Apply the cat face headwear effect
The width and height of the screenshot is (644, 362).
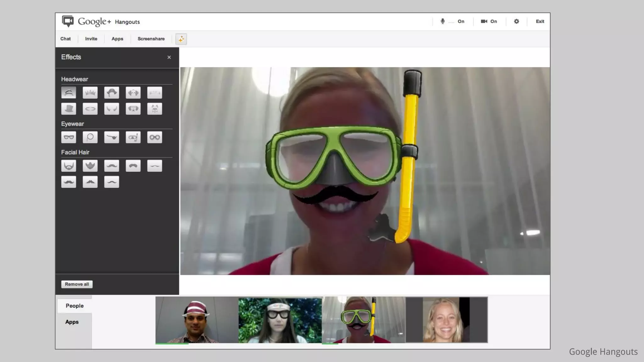pos(155,109)
